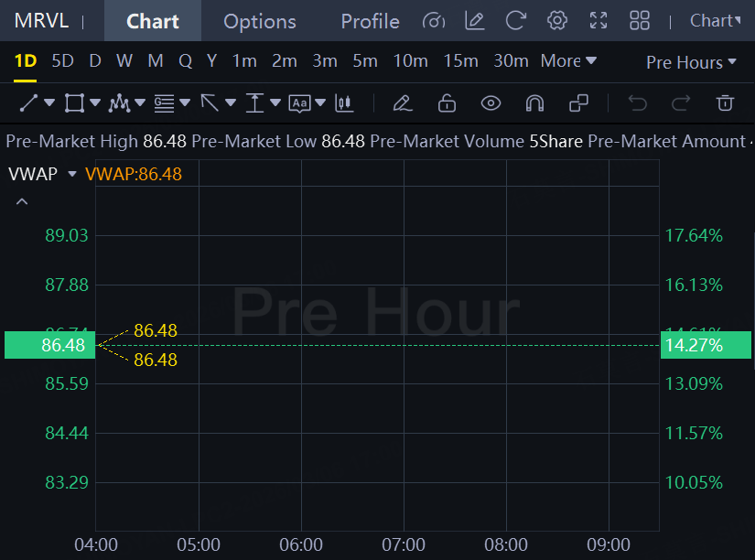Open the Chart dropdown at top right
The height and width of the screenshot is (560, 755).
[x=716, y=21]
